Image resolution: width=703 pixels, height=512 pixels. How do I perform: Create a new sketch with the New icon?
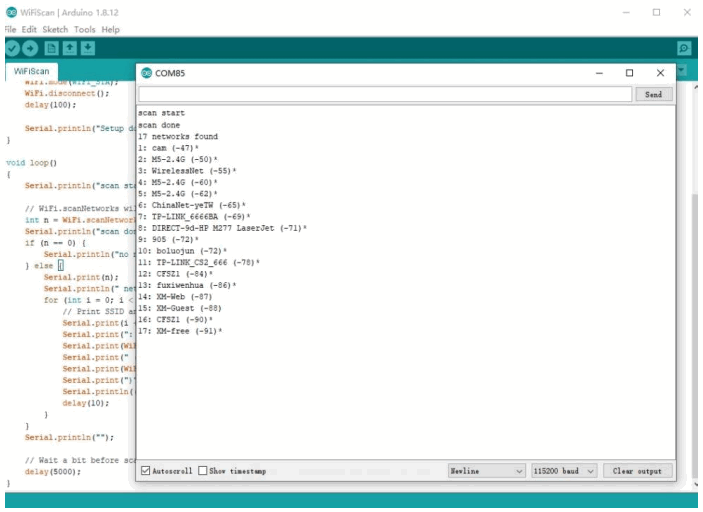tap(50, 48)
